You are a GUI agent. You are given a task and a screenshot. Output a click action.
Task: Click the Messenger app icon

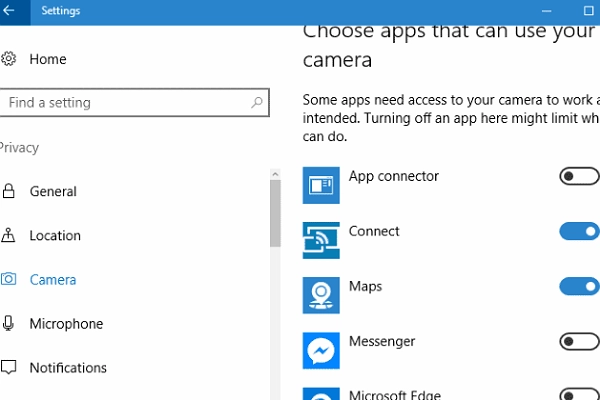[321, 351]
